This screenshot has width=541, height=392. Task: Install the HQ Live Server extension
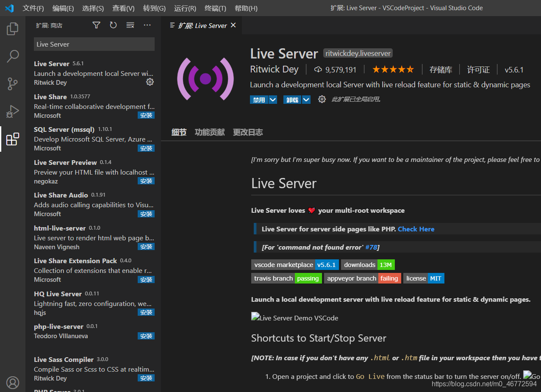146,312
